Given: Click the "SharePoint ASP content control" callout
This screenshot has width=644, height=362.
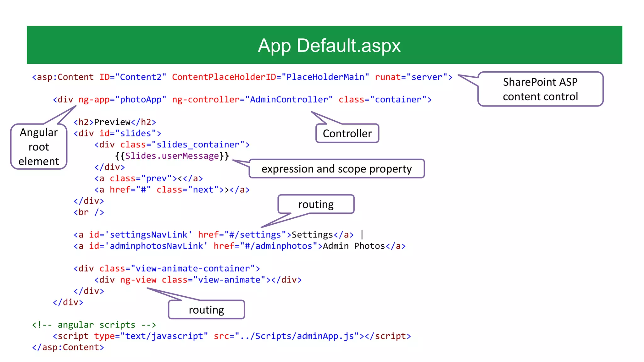Looking at the screenshot, I should 540,89.
